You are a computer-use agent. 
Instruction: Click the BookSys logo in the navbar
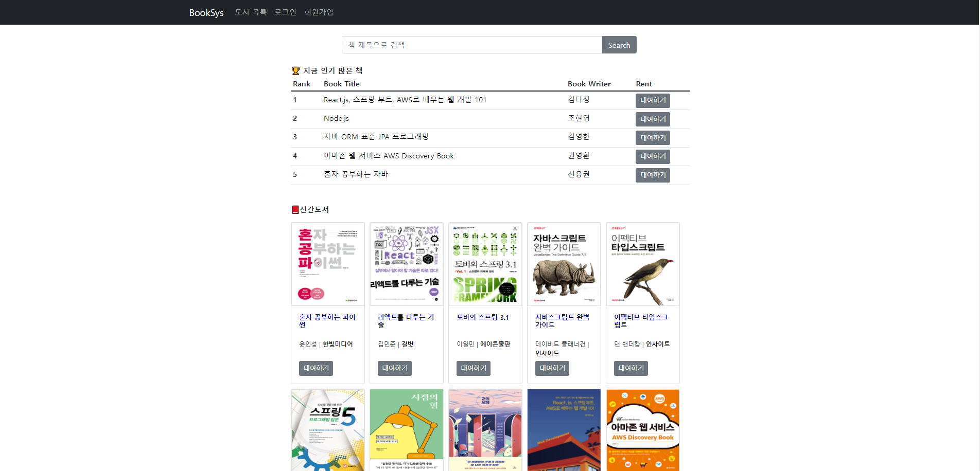click(x=205, y=12)
